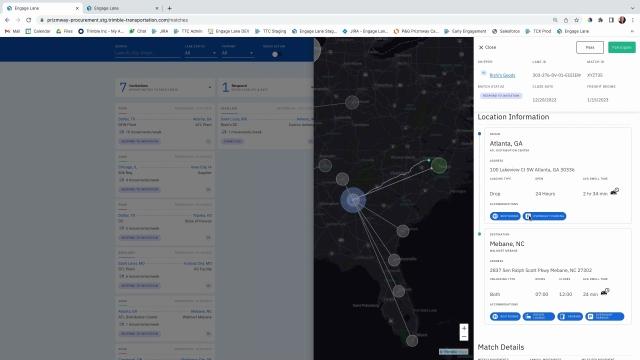Open the Engage Lane DEV bookmark

pos(229,31)
